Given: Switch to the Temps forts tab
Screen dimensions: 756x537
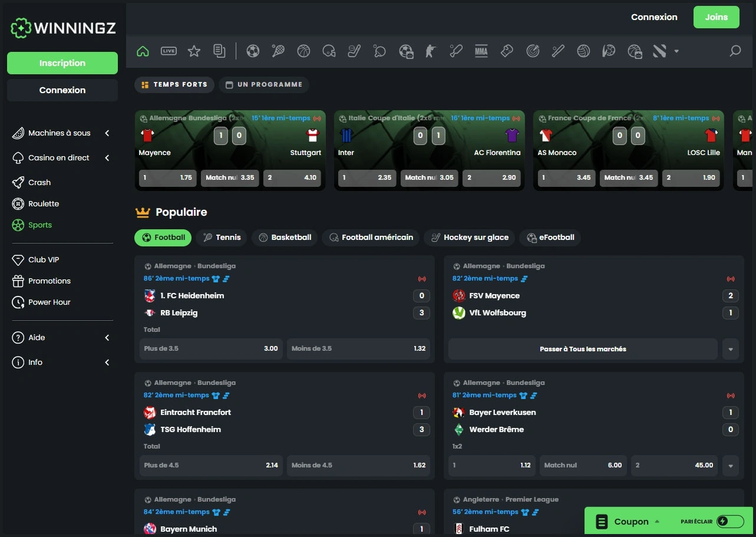Looking at the screenshot, I should 174,85.
